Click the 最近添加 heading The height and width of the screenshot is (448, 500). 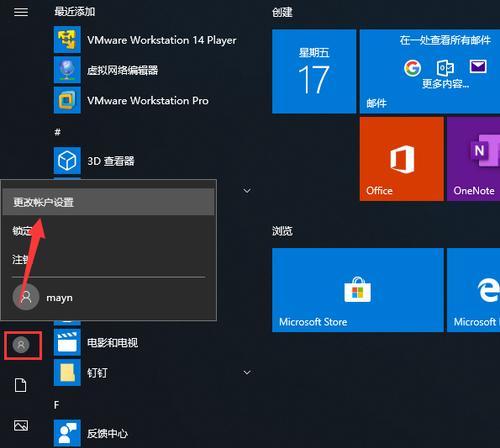coord(75,12)
